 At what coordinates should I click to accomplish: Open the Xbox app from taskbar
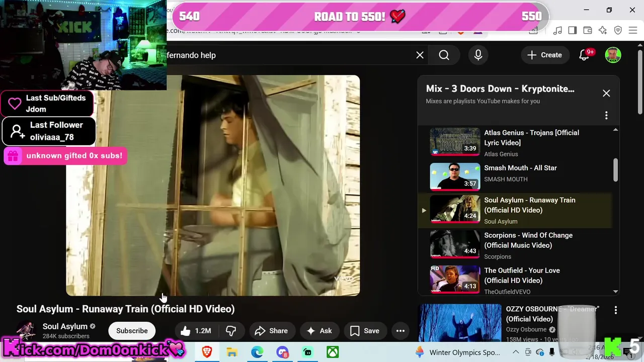click(x=333, y=352)
